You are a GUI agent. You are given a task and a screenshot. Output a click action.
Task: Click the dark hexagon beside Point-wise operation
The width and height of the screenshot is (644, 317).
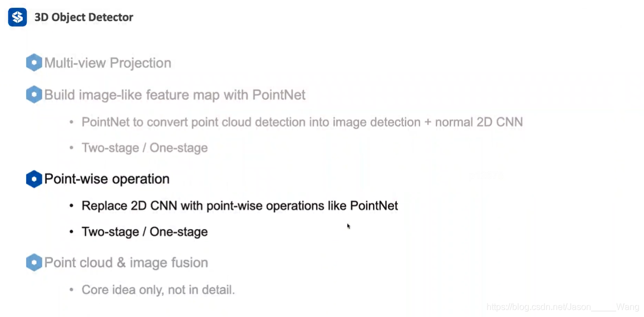pyautogui.click(x=34, y=179)
